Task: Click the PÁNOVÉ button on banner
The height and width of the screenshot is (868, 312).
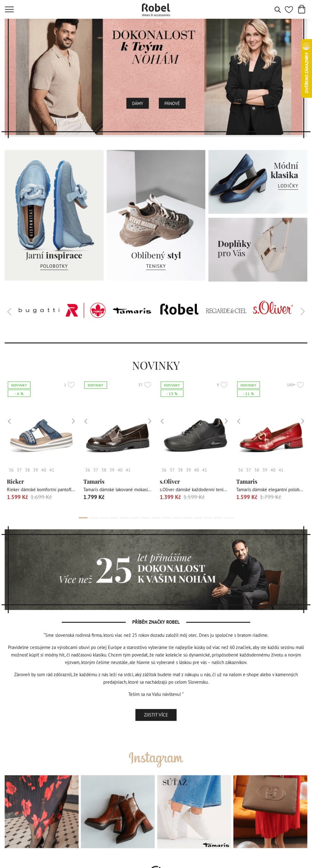Action: 172,103
